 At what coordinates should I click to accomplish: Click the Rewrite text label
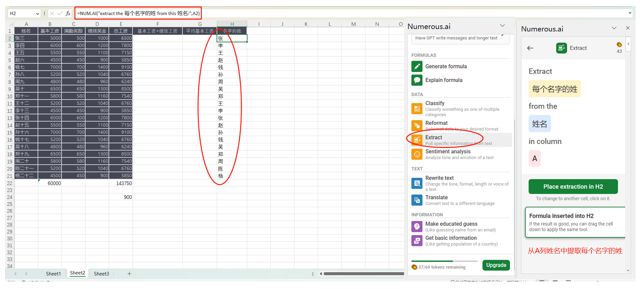[439, 178]
